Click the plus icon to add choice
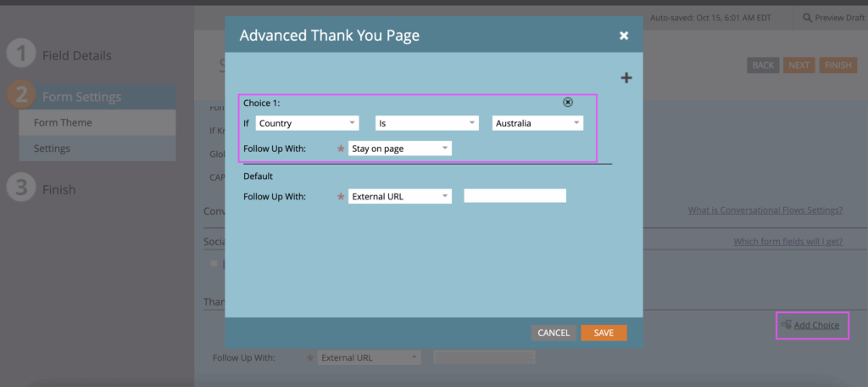This screenshot has height=387, width=868. pyautogui.click(x=626, y=78)
